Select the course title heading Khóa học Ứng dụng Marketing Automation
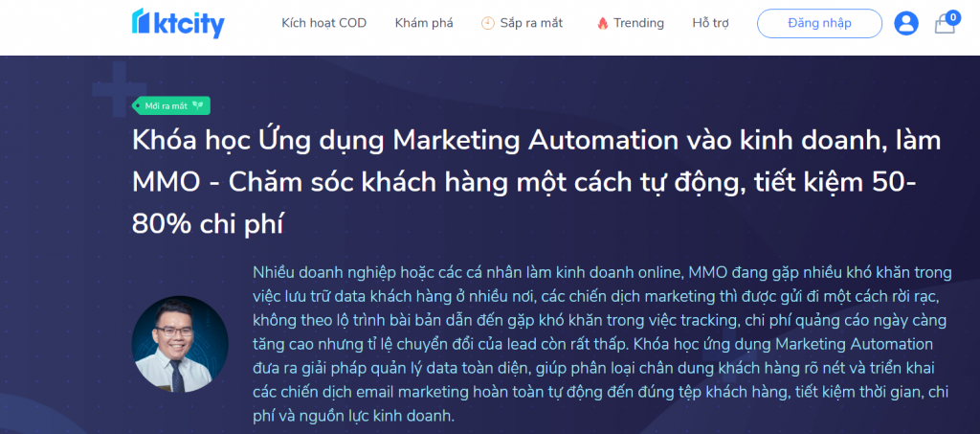The height and width of the screenshot is (434, 980). [x=536, y=183]
